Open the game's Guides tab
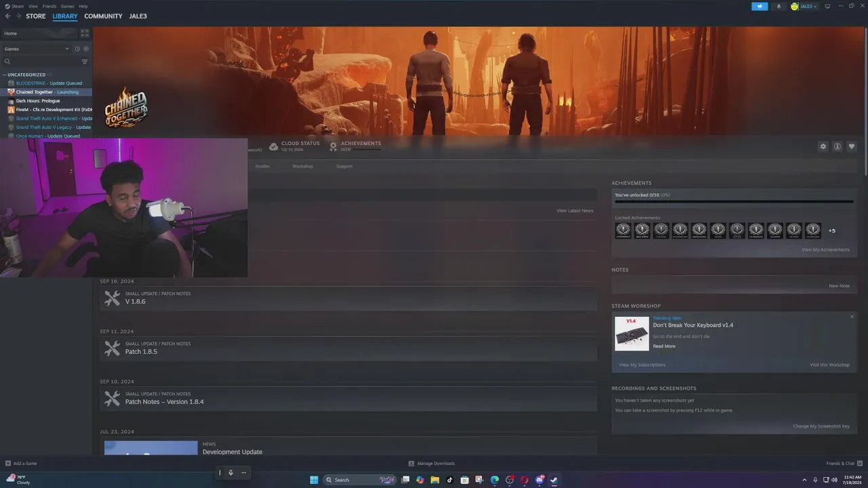Viewport: 868px width, 488px height. click(x=262, y=166)
